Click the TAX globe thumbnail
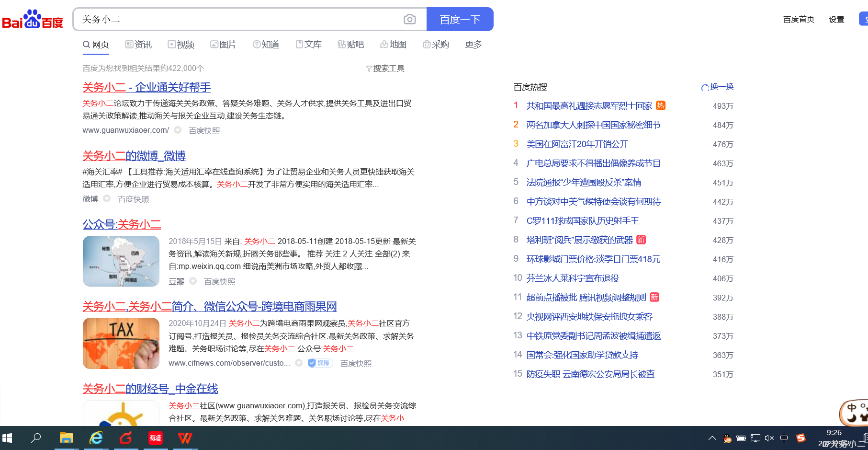The width and height of the screenshot is (868, 450). tap(121, 343)
